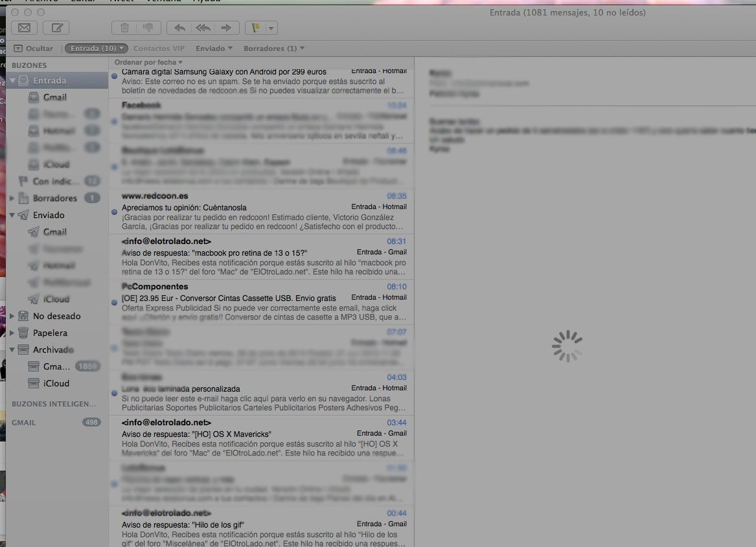The width and height of the screenshot is (756, 547).
Task: Collapse the Archivado mailbox tree
Action: [x=12, y=350]
